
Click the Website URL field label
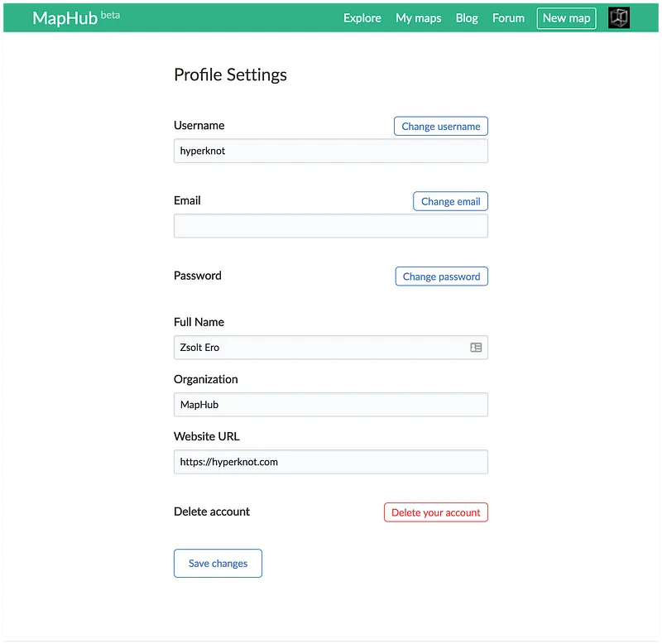pyautogui.click(x=207, y=436)
